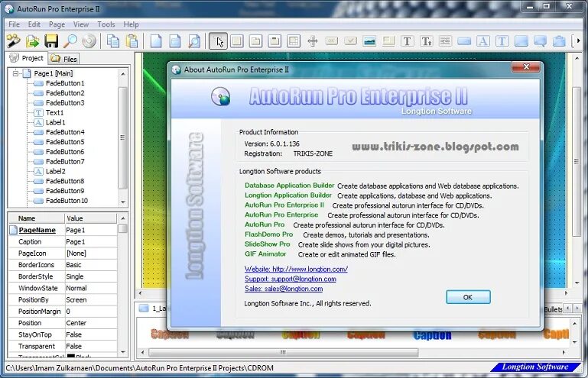
Task: Click the open project folder icon
Action: point(32,40)
